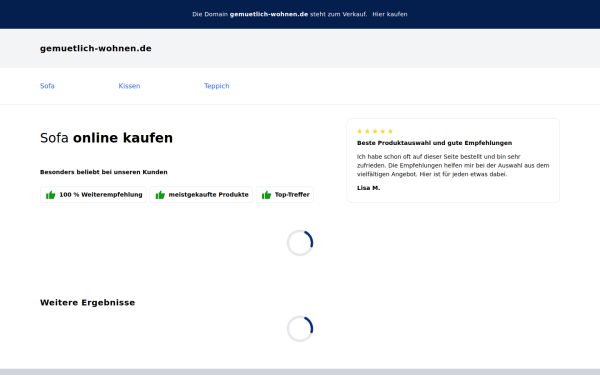The width and height of the screenshot is (600, 375).
Task: Select the Kissen navigation item
Action: click(x=129, y=86)
